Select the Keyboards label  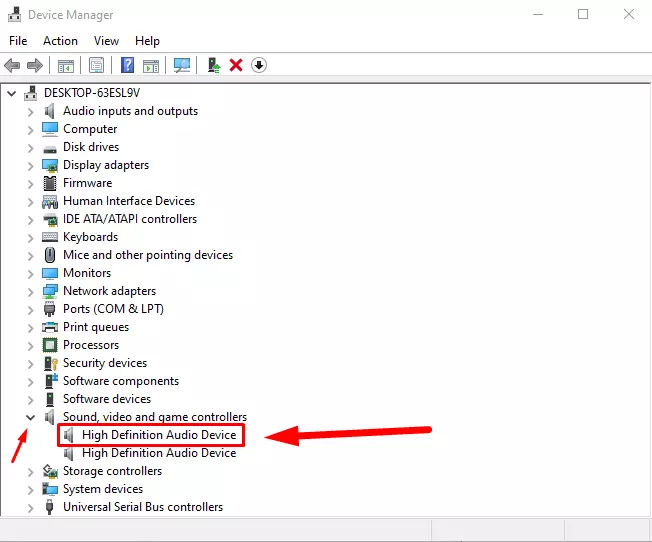90,237
